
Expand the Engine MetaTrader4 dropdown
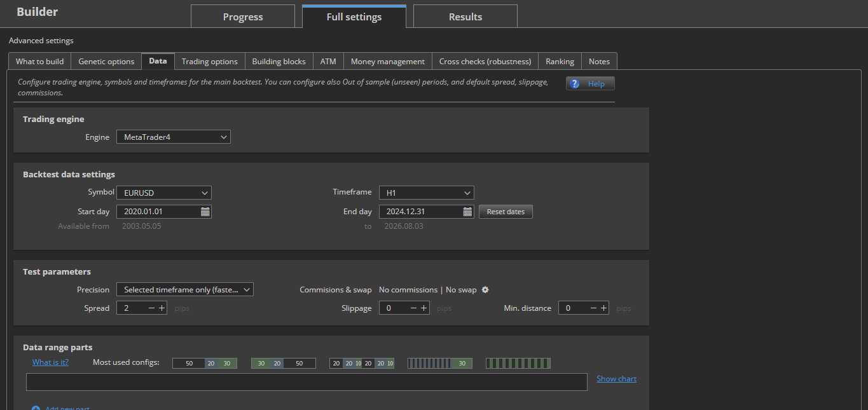click(x=174, y=137)
